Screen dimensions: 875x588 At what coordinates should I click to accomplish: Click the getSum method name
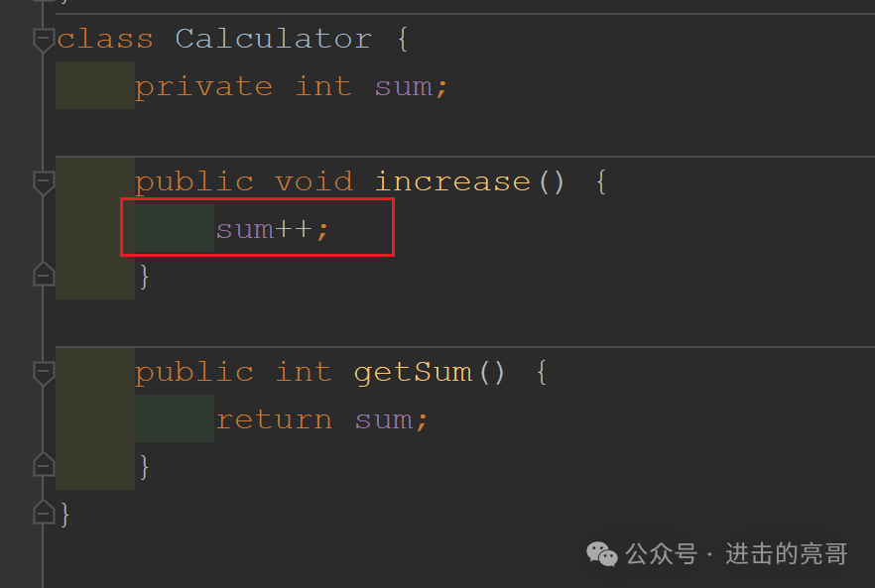[x=413, y=373]
